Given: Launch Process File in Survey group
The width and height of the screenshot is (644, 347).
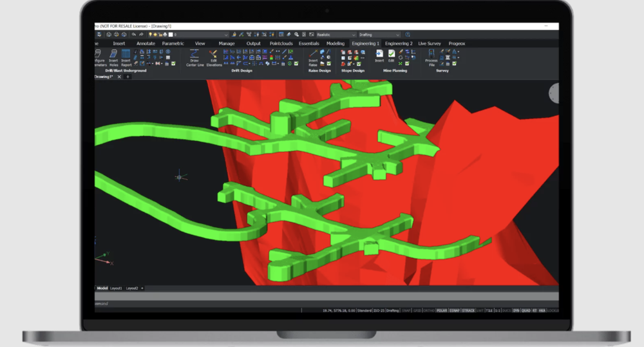Looking at the screenshot, I should click(431, 58).
